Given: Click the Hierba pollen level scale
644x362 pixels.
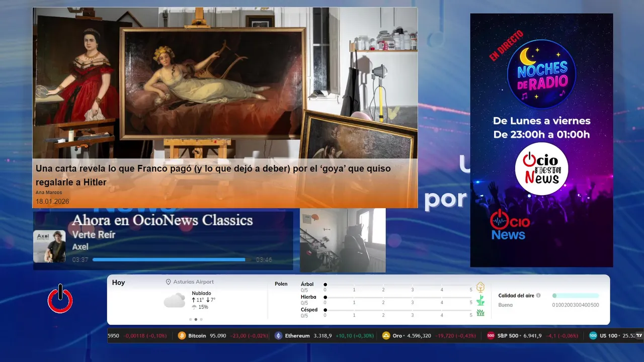Looking at the screenshot, I should (398, 300).
